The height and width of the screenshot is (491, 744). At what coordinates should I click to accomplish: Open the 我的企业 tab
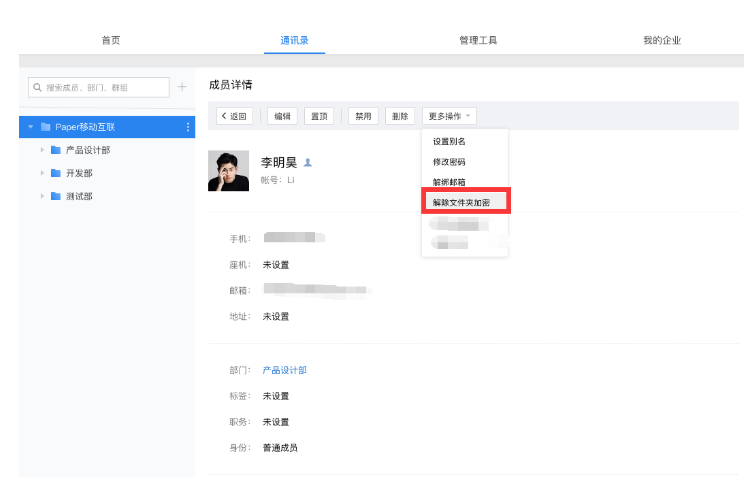pyautogui.click(x=661, y=40)
